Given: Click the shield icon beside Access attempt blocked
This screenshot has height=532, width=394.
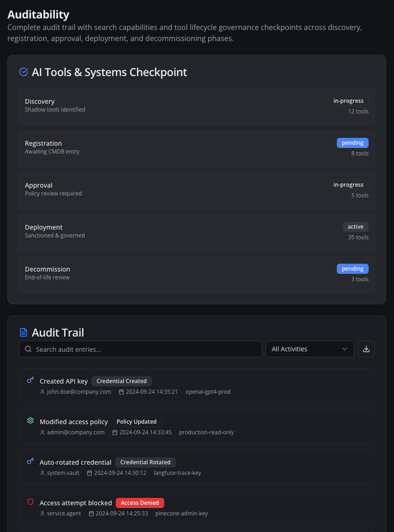Looking at the screenshot, I should pos(30,502).
